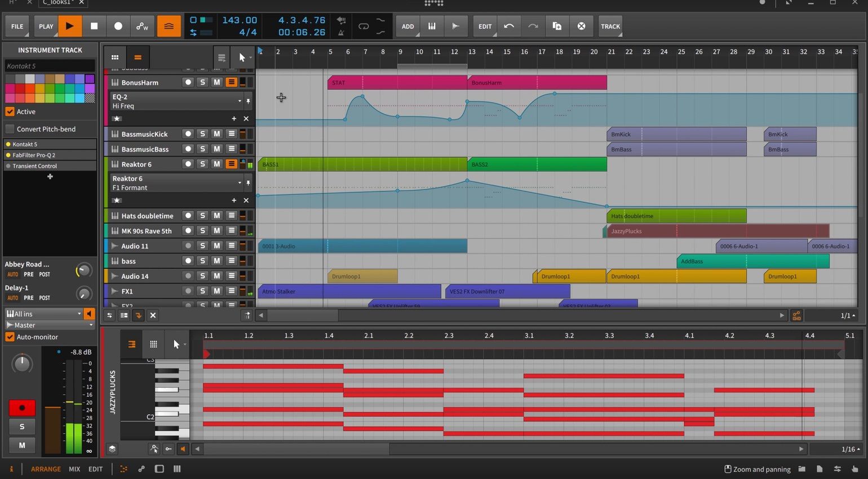Screen dimensions: 868x479
Task: Click the delete X-circle icon in toolbar
Action: pyautogui.click(x=581, y=26)
